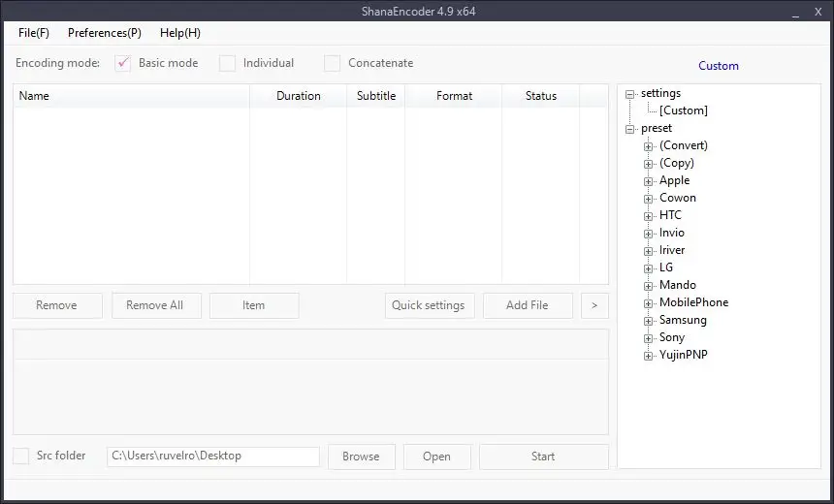Click the Custom label above presets
The width and height of the screenshot is (834, 504).
pos(718,66)
